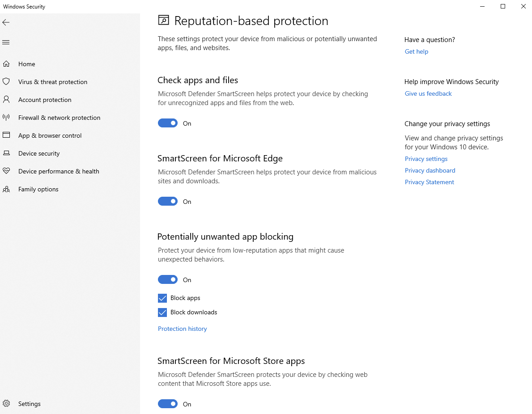Select the App & browser control icon
Viewport: 532px width, 414px height.
click(x=7, y=135)
